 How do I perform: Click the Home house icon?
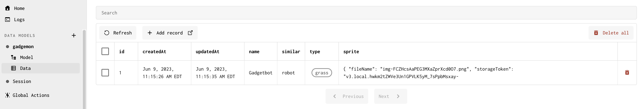(7, 8)
